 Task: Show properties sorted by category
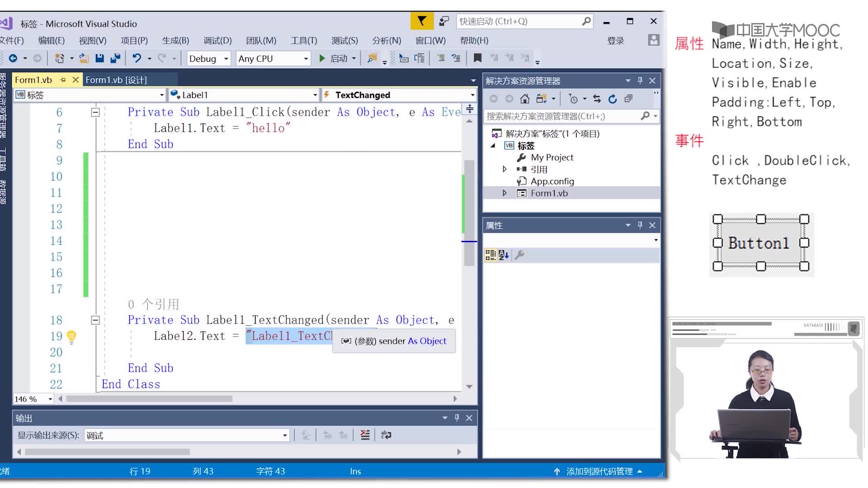491,255
